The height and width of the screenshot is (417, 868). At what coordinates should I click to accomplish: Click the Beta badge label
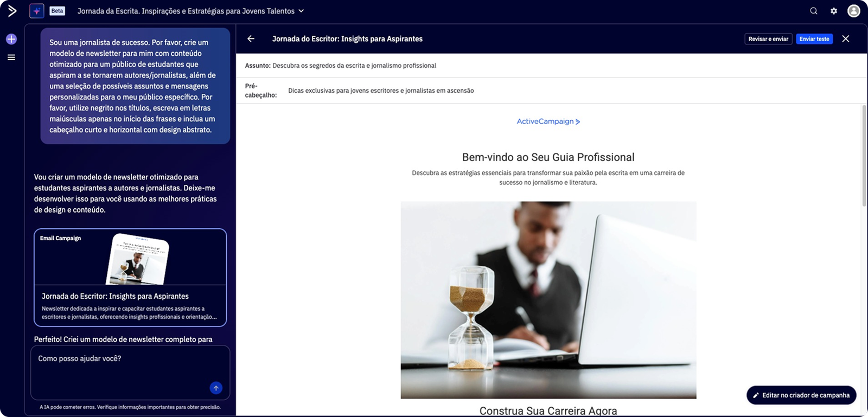(x=57, y=11)
